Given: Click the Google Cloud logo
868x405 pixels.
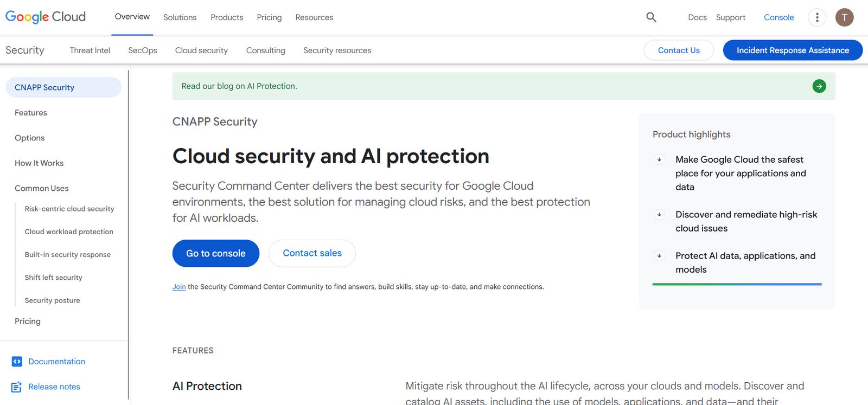Looking at the screenshot, I should point(46,17).
